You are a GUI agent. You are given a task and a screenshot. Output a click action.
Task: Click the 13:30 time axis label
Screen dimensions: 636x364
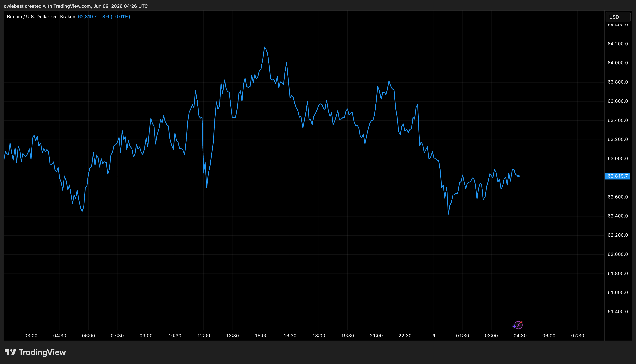coord(232,336)
